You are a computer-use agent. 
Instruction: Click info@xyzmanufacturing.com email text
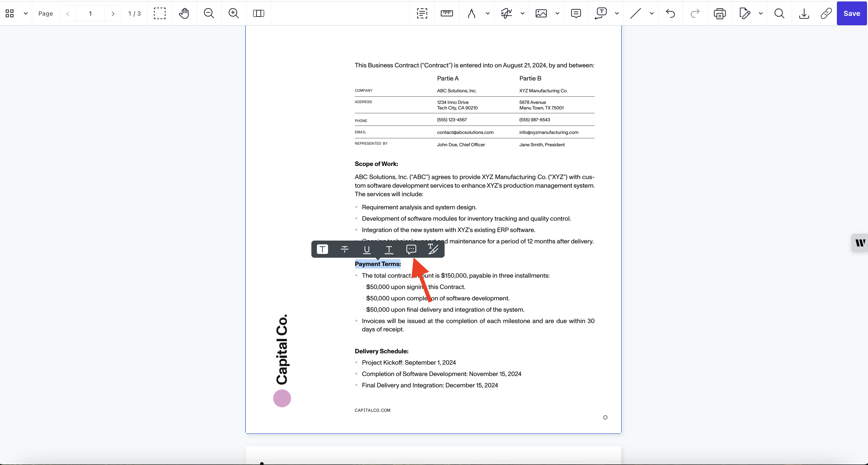pyautogui.click(x=549, y=132)
